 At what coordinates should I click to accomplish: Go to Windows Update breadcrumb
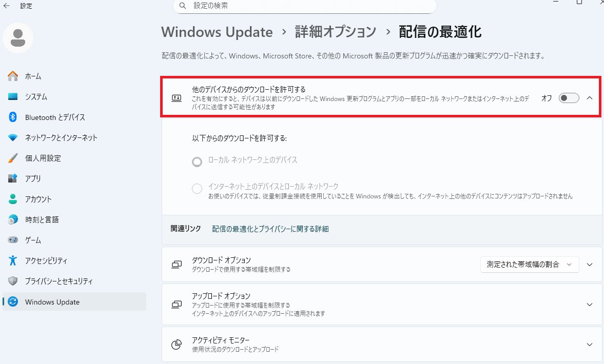point(217,32)
